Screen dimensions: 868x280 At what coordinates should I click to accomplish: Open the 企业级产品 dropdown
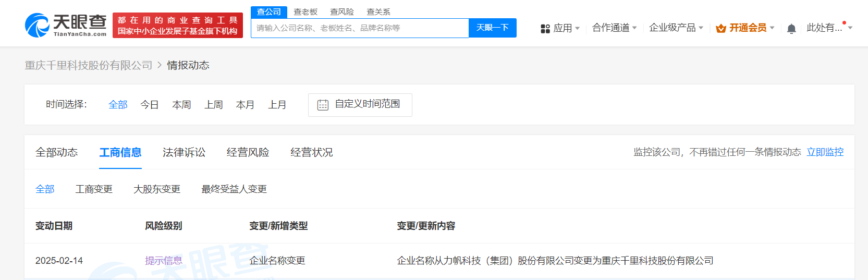[x=676, y=28]
